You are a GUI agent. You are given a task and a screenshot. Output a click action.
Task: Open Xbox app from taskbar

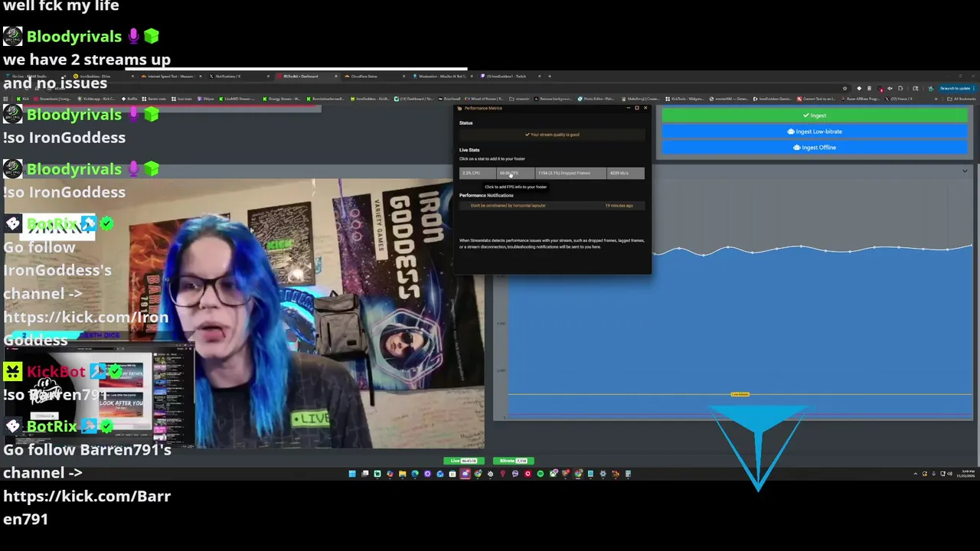[554, 474]
